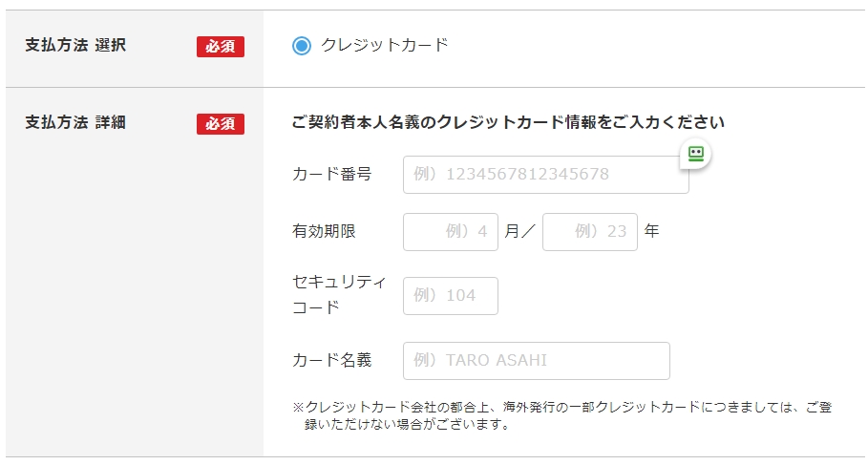The width and height of the screenshot is (868, 465).
Task: Click the 有効期限 field label
Action: point(324,231)
